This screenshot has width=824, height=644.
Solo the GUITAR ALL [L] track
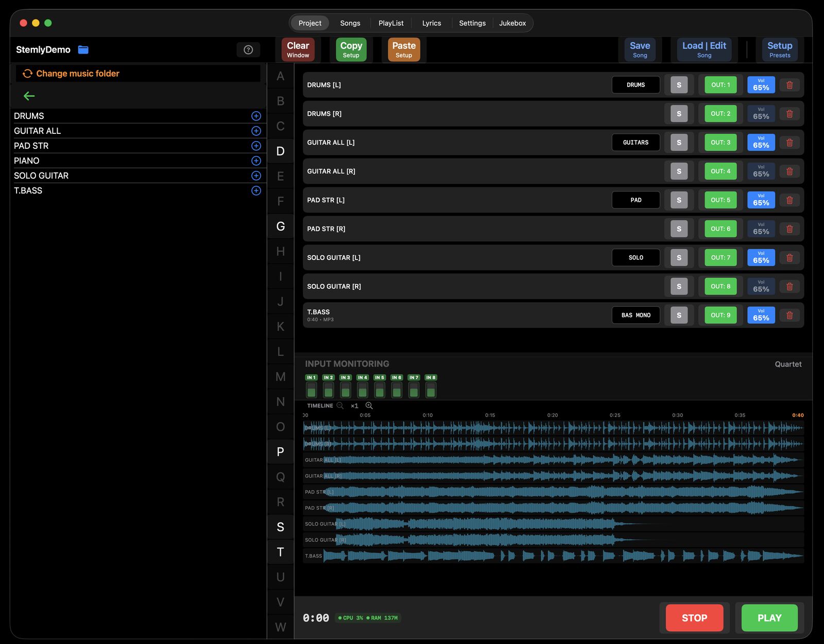[x=679, y=143]
